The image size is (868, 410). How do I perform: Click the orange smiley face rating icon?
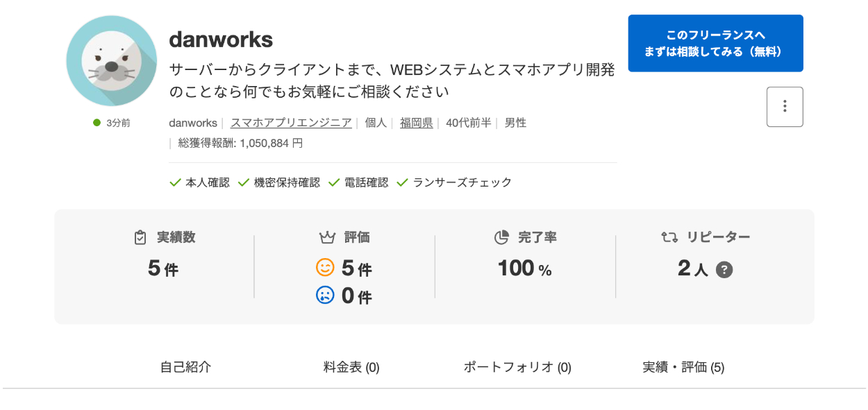[x=325, y=267]
